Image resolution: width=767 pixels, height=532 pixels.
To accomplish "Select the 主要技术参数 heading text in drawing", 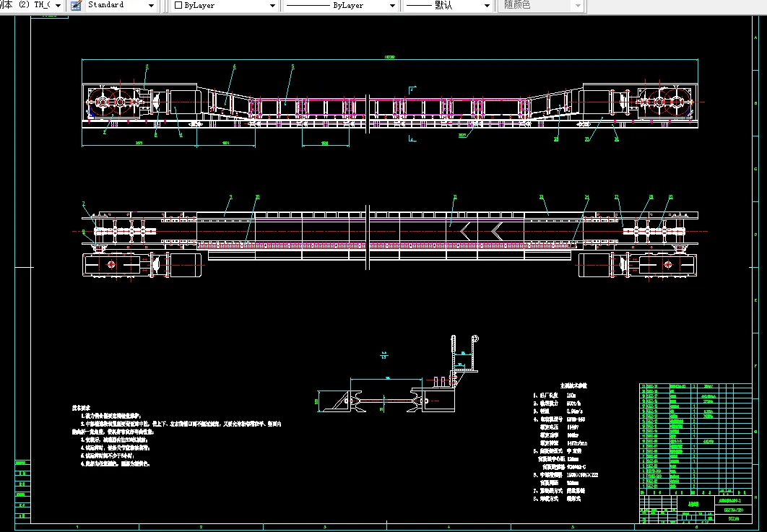I will (573, 385).
